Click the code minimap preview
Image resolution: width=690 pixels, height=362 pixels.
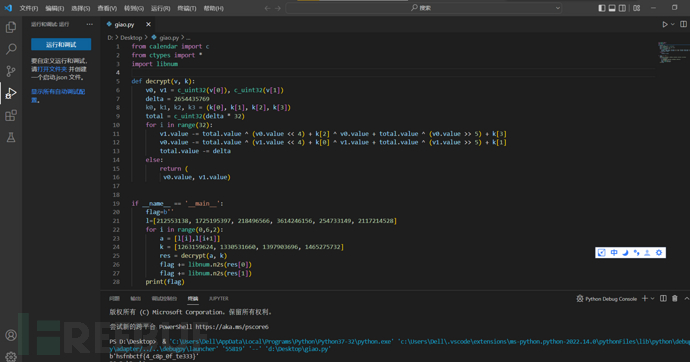tap(673, 53)
